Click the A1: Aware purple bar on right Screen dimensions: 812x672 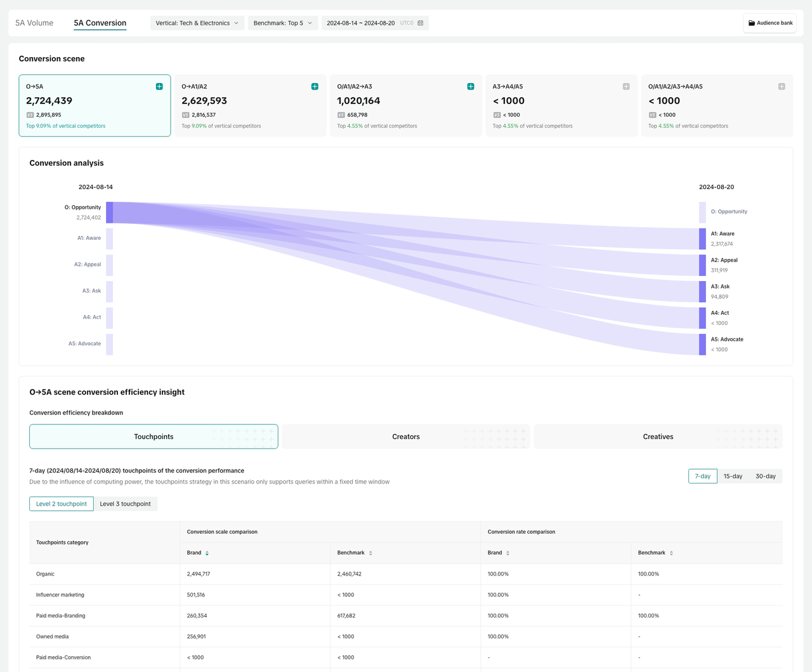click(x=702, y=239)
